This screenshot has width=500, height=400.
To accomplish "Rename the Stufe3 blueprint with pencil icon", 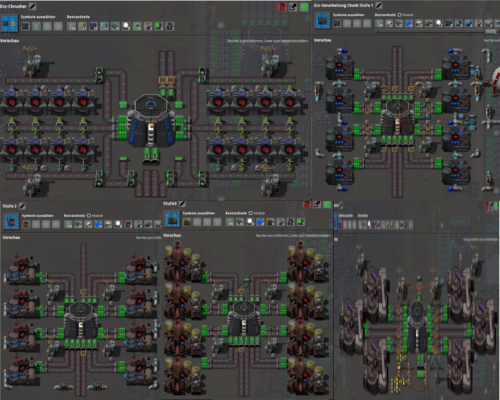I will (182, 204).
